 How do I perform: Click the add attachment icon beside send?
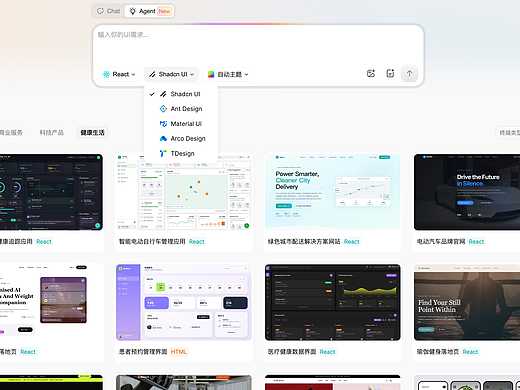(x=390, y=73)
